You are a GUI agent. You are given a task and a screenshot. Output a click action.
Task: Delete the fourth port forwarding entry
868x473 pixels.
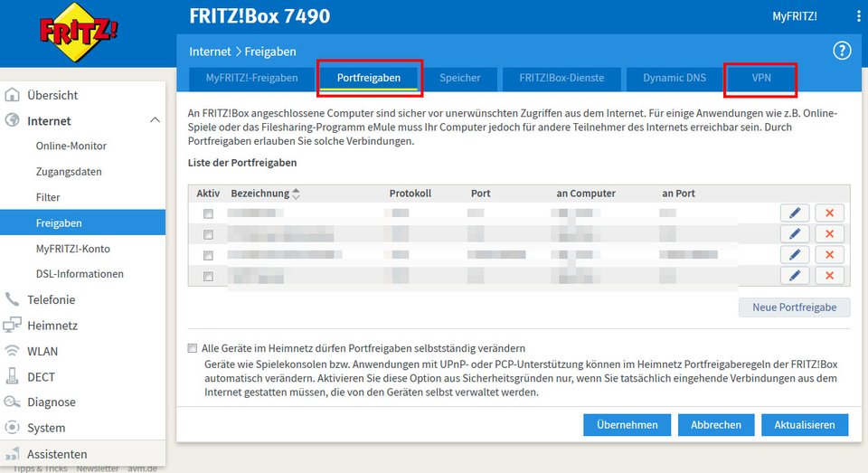click(x=828, y=276)
